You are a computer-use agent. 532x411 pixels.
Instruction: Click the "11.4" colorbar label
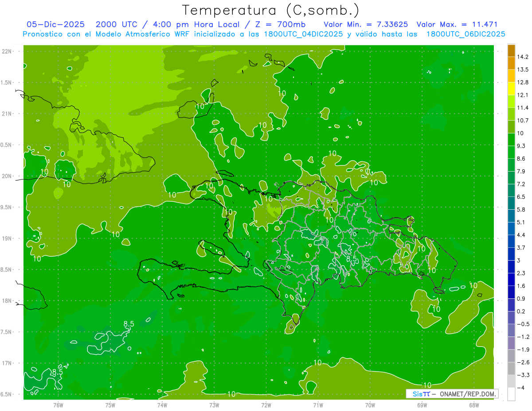(x=522, y=108)
